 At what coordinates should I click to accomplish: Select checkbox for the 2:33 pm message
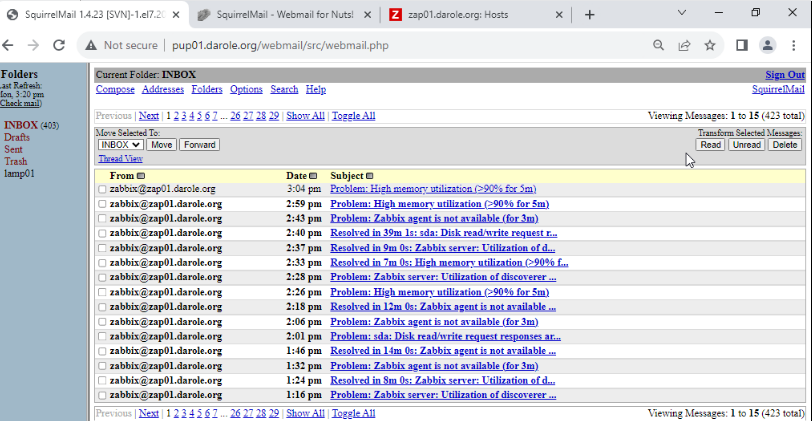point(102,263)
